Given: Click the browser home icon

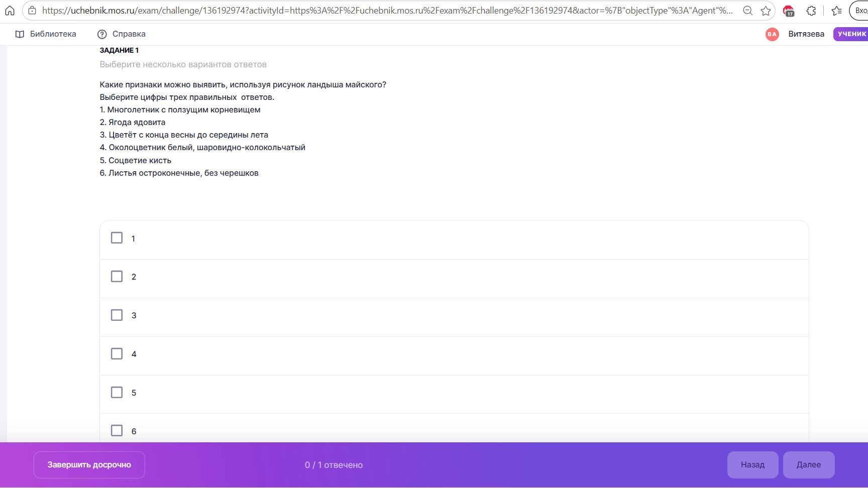Looking at the screenshot, I should point(10,10).
